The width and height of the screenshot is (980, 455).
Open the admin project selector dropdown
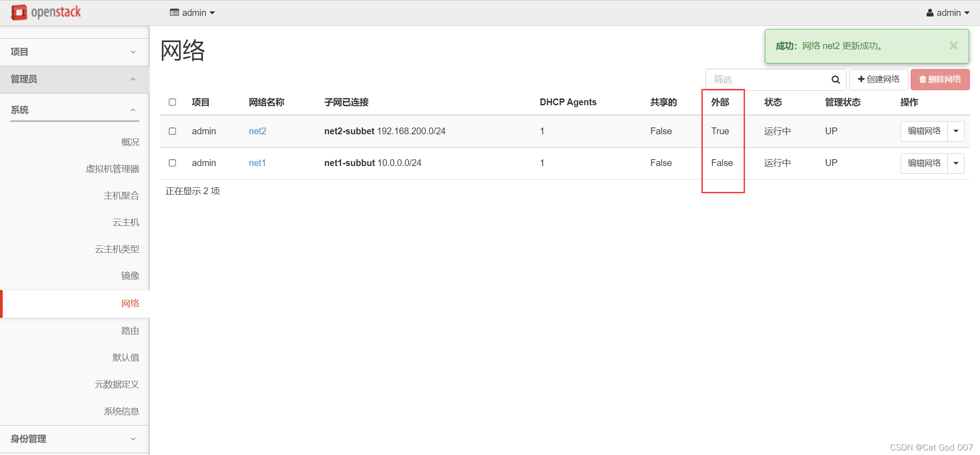(x=192, y=13)
